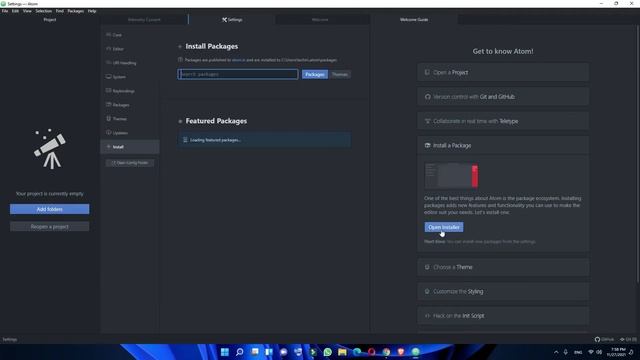Screen dimensions: 640x360
Task: Open Windows taskbar search
Action: pyautogui.click(x=240, y=352)
